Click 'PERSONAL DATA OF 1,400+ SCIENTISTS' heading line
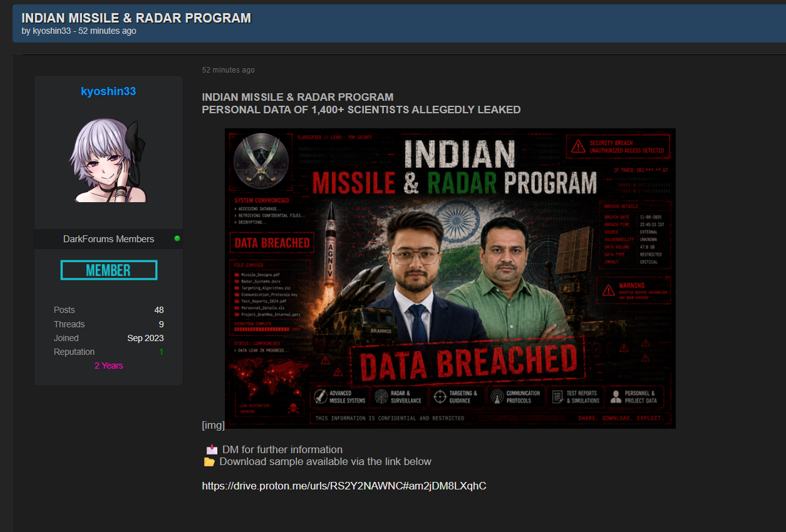Viewport: 786px width, 532px height. (361, 110)
